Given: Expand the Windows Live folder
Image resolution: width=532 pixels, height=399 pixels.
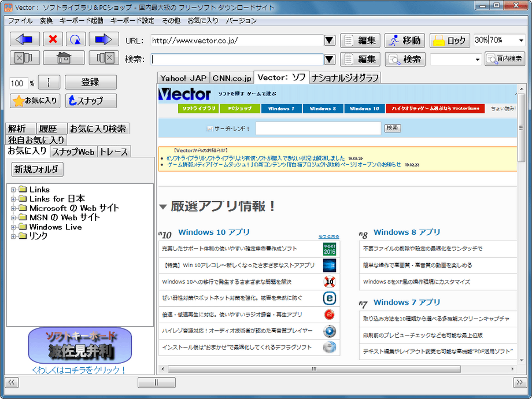Looking at the screenshot, I should pyautogui.click(x=13, y=227).
